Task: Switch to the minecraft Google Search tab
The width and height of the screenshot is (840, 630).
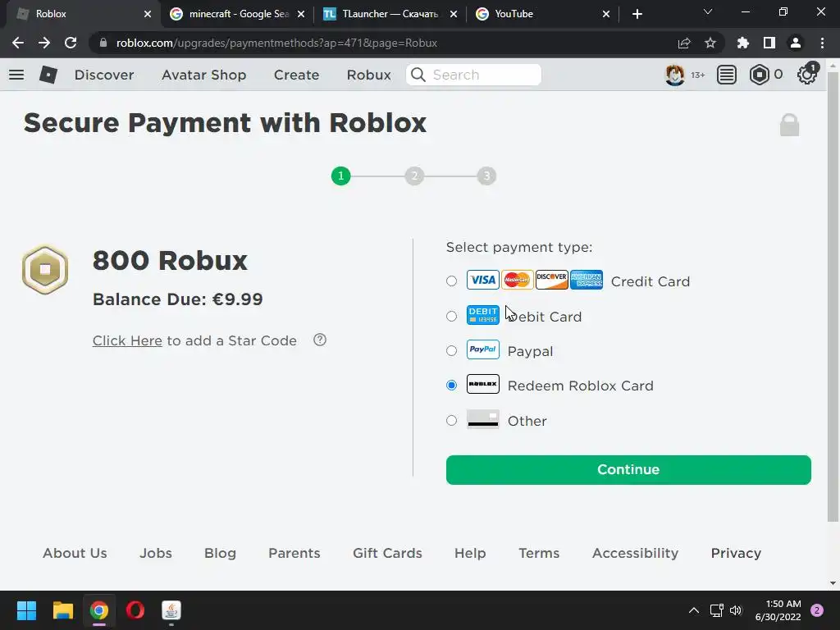Action: [x=237, y=14]
